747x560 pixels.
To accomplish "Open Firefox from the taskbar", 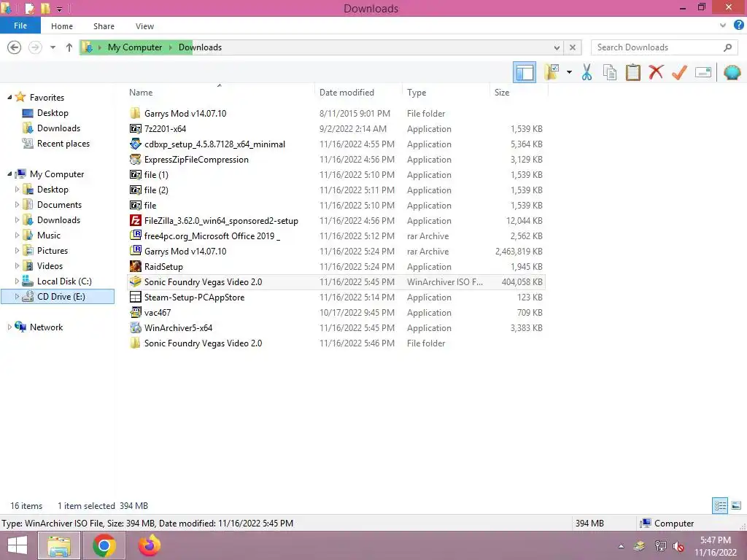I will pos(149,545).
